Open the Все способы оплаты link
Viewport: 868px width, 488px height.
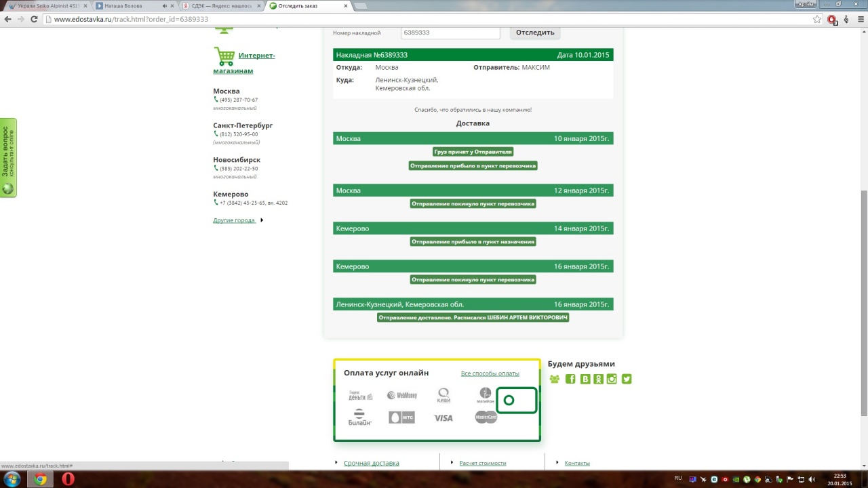point(490,373)
